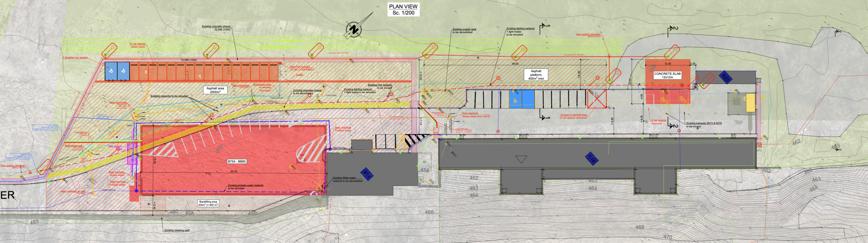Select the magenta 'New sceptic tank' label
Viewport: 868px width, 243px height.
point(115,147)
